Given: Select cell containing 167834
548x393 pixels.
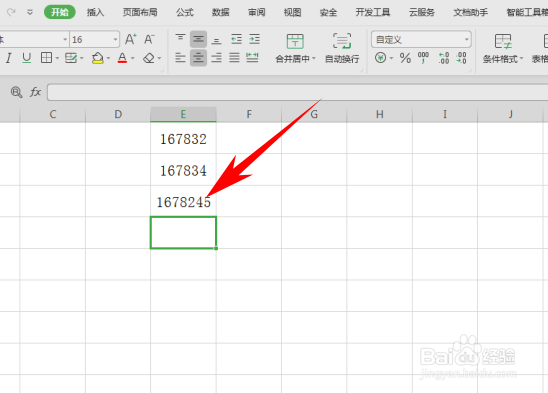Looking at the screenshot, I should [183, 170].
